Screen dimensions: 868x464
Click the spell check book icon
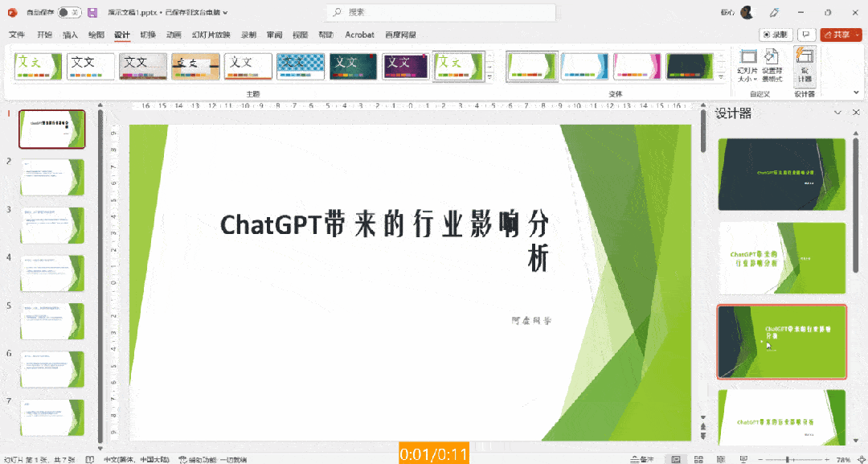90,459
